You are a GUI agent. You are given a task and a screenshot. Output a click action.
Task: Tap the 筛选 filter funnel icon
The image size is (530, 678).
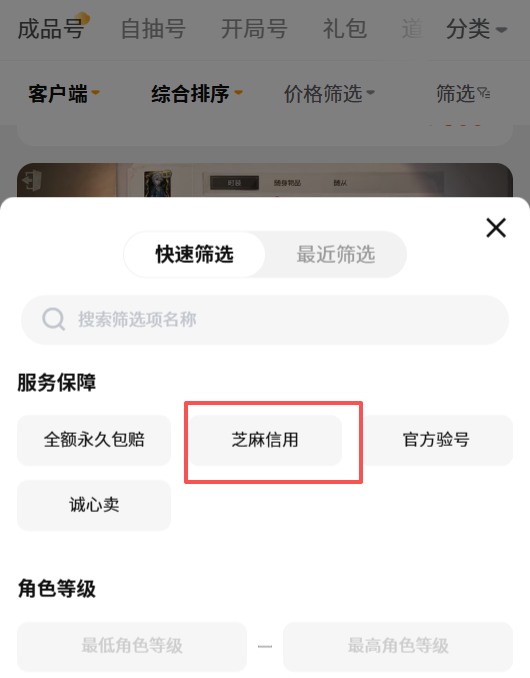(484, 93)
